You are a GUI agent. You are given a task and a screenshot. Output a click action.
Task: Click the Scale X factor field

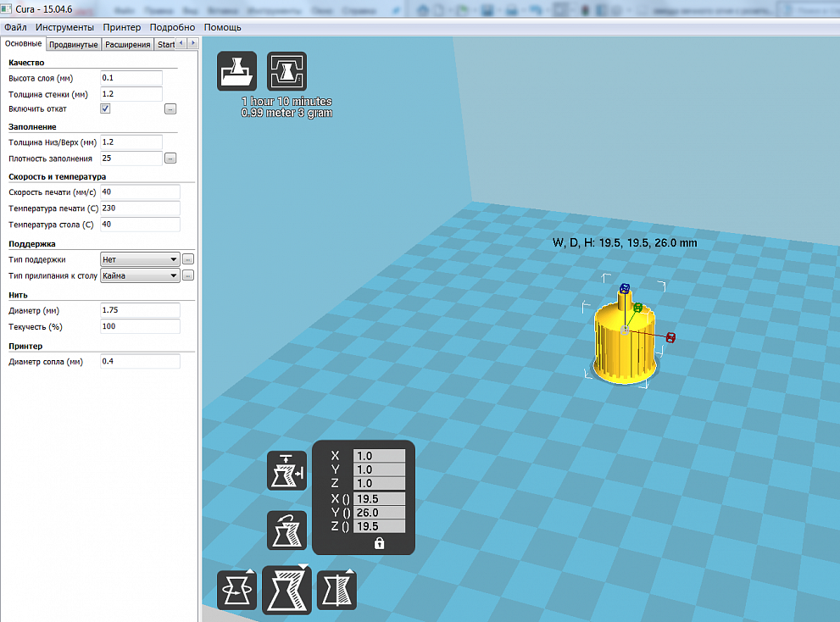pos(379,456)
